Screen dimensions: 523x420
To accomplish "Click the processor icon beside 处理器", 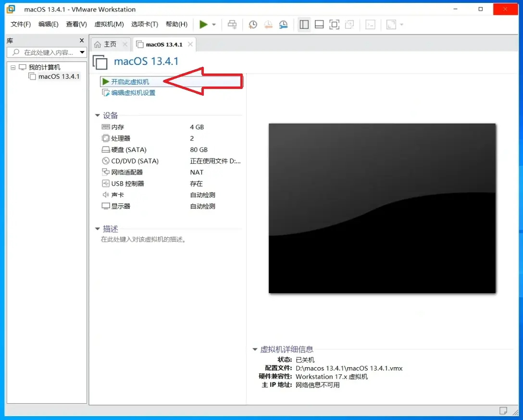I will [106, 138].
